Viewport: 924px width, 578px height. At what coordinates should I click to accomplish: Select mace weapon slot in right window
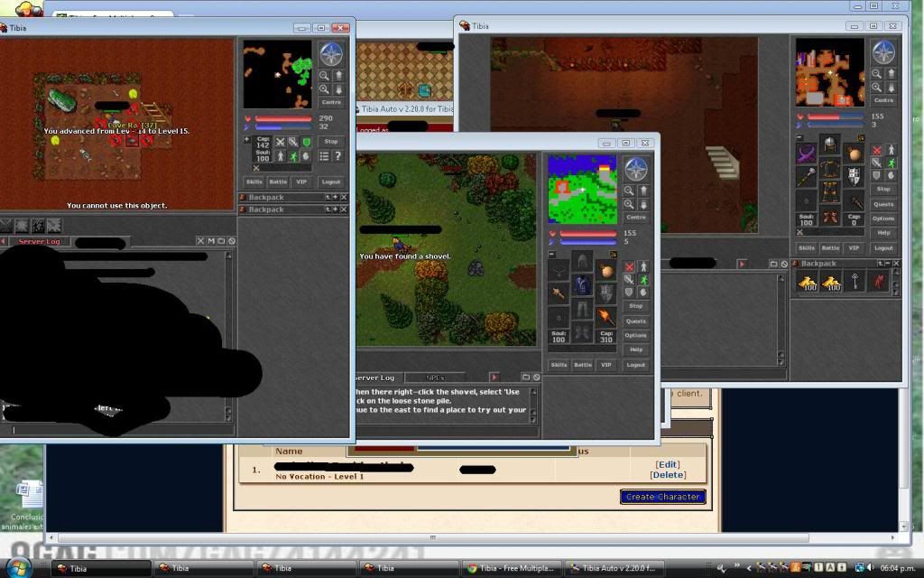pos(806,176)
